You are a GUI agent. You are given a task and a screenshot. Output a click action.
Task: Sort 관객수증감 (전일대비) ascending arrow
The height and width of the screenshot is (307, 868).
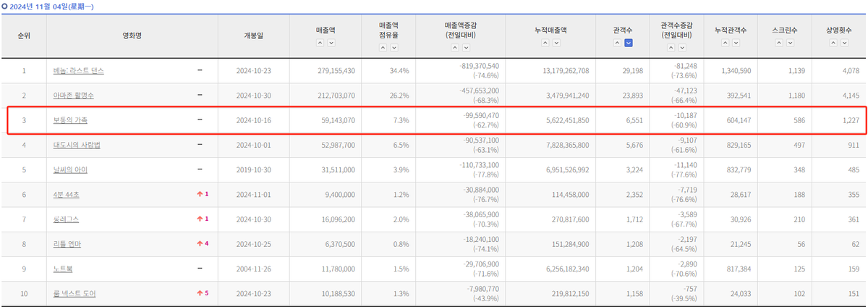coord(671,48)
